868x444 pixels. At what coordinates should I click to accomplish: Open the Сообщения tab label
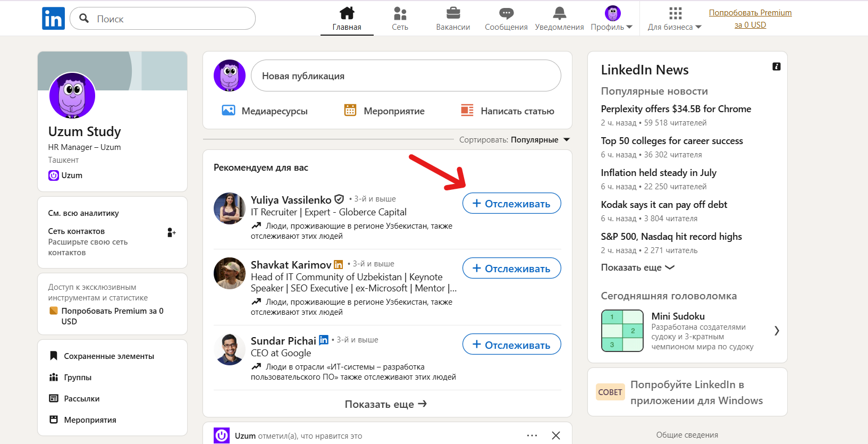click(506, 27)
